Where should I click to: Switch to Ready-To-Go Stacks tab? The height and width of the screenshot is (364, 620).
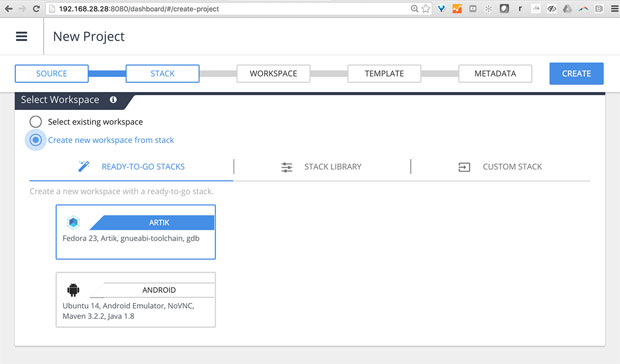131,167
